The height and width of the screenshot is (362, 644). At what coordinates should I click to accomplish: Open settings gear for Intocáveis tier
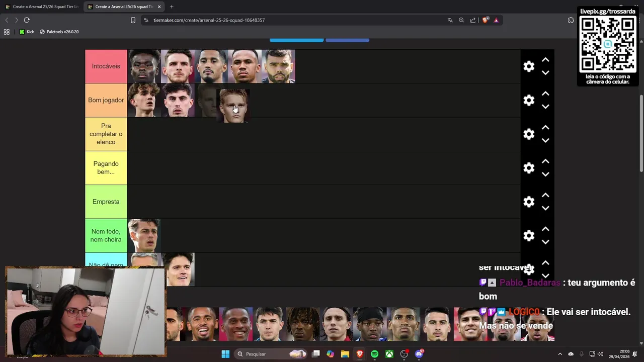[529, 66]
